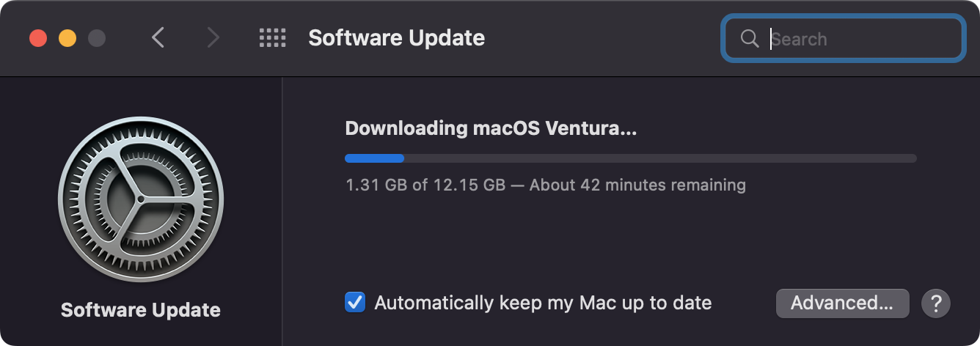Click the Software Update window title
The image size is (980, 346).
396,38
